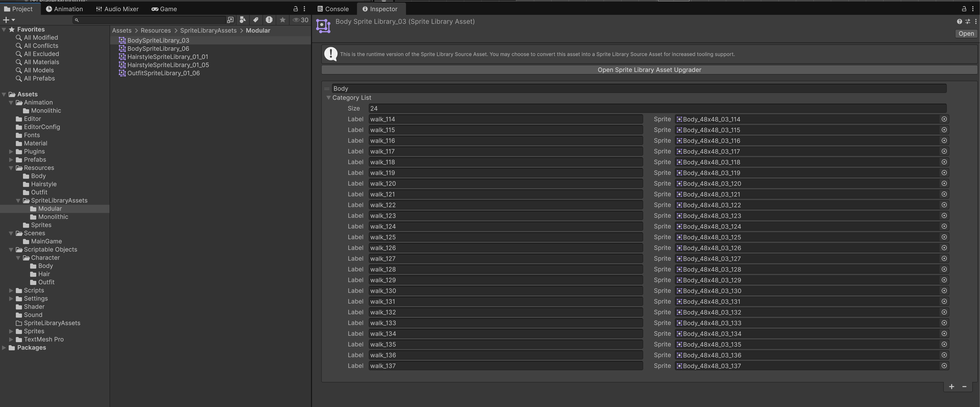The height and width of the screenshot is (407, 980).
Task: Toggle the Inspector panel lock
Action: coord(964,9)
